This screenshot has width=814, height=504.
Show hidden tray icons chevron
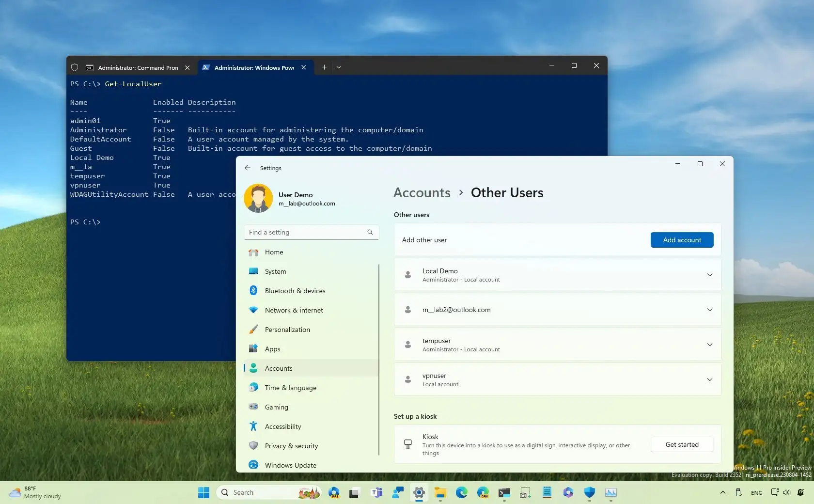tap(723, 492)
